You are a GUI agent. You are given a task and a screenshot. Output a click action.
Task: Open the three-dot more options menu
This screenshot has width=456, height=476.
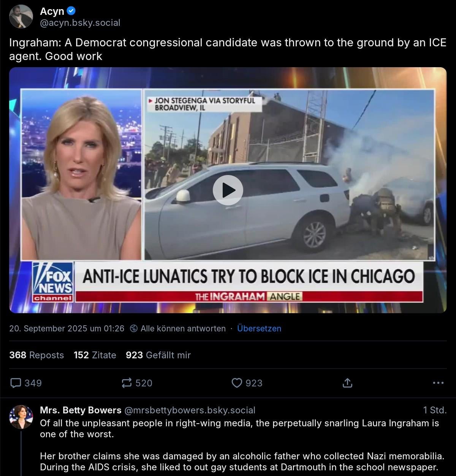pos(438,383)
